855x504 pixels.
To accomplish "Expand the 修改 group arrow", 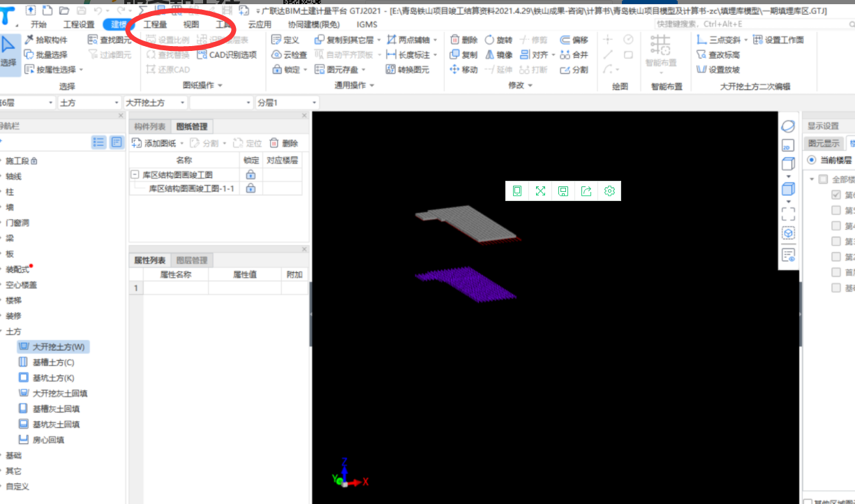I will point(530,86).
